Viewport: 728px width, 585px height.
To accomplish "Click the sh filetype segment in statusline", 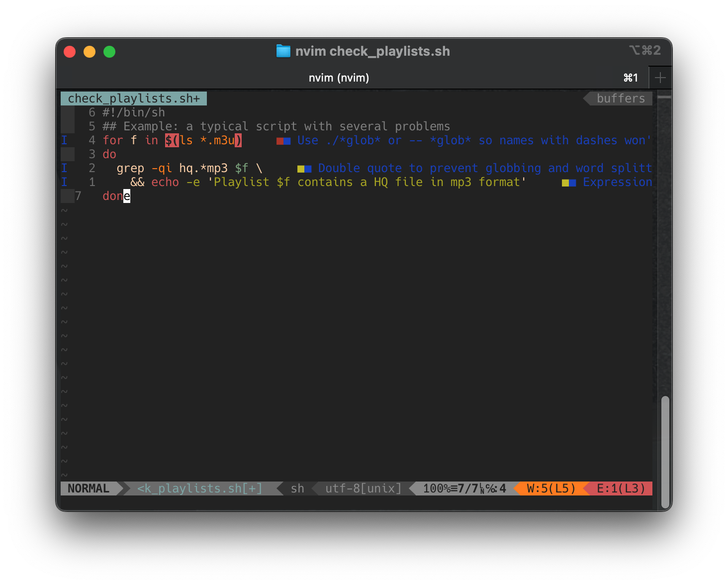I will point(297,488).
